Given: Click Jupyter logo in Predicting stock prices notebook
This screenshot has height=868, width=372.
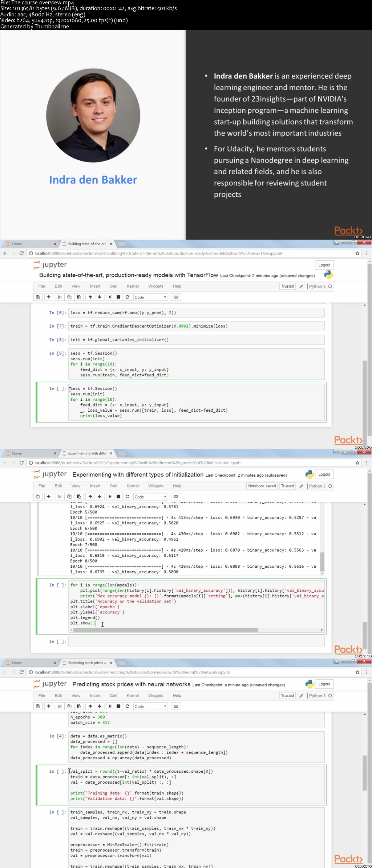Looking at the screenshot, I should tap(50, 684).
